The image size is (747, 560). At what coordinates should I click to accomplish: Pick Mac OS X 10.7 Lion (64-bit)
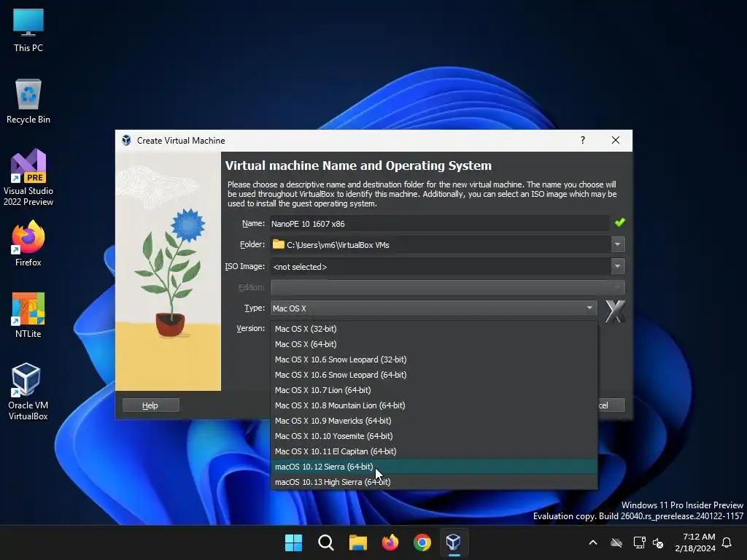[x=433, y=390]
